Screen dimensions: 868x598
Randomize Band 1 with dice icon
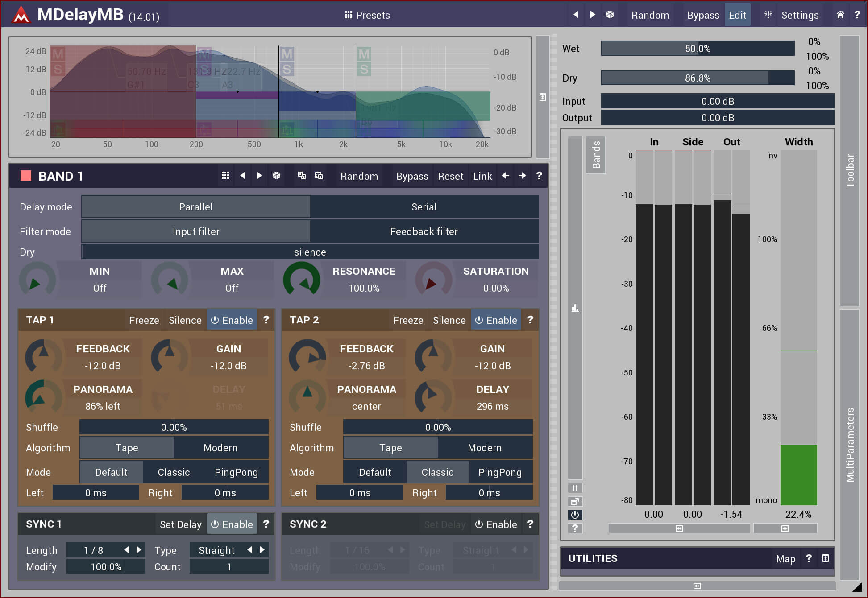click(276, 176)
